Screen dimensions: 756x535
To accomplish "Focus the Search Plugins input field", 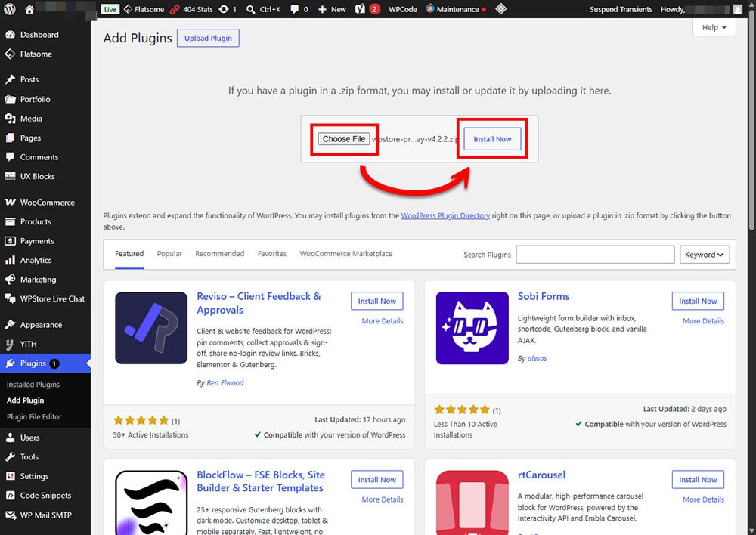I will click(x=595, y=255).
